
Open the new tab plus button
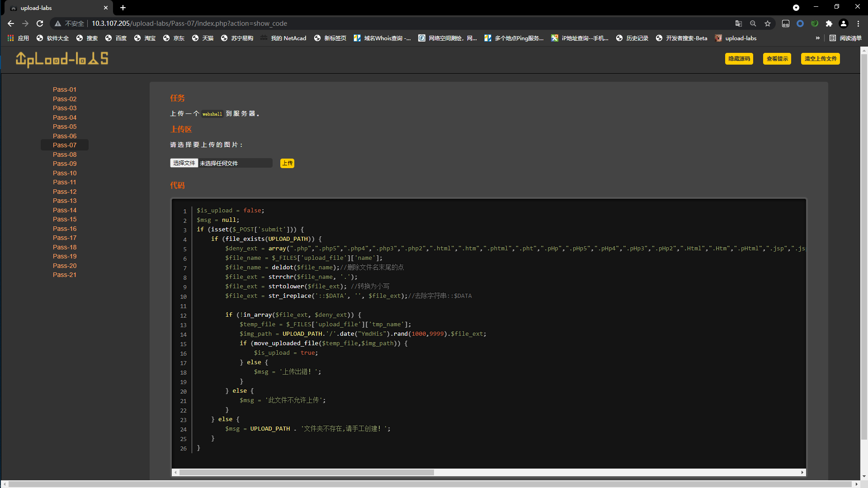[x=123, y=8]
